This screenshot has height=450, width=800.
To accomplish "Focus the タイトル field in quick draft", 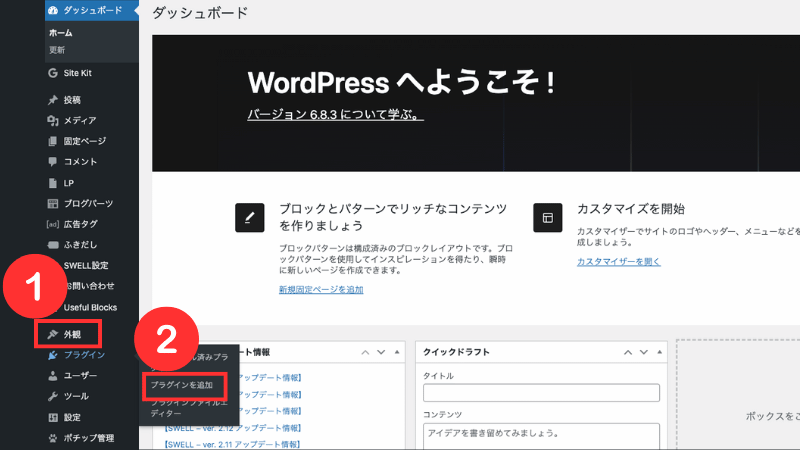I will (x=541, y=393).
